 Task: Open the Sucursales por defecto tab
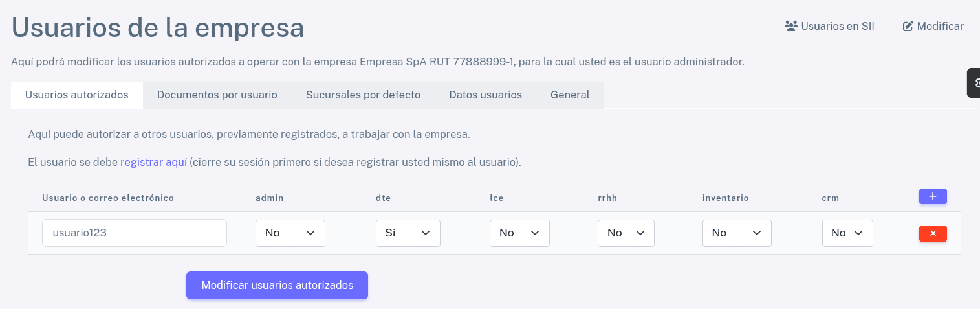[x=363, y=95]
